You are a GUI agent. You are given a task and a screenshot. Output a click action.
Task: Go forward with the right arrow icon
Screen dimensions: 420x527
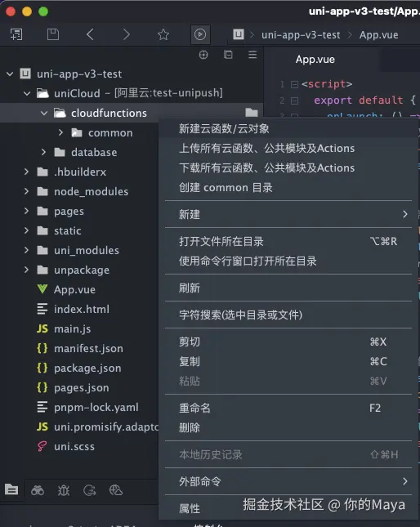[x=127, y=34]
